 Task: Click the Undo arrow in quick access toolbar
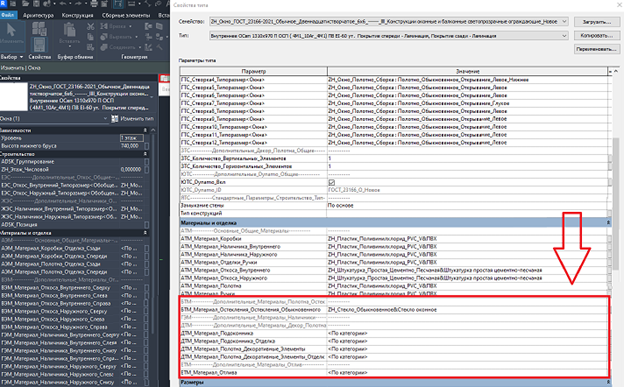(63, 4)
